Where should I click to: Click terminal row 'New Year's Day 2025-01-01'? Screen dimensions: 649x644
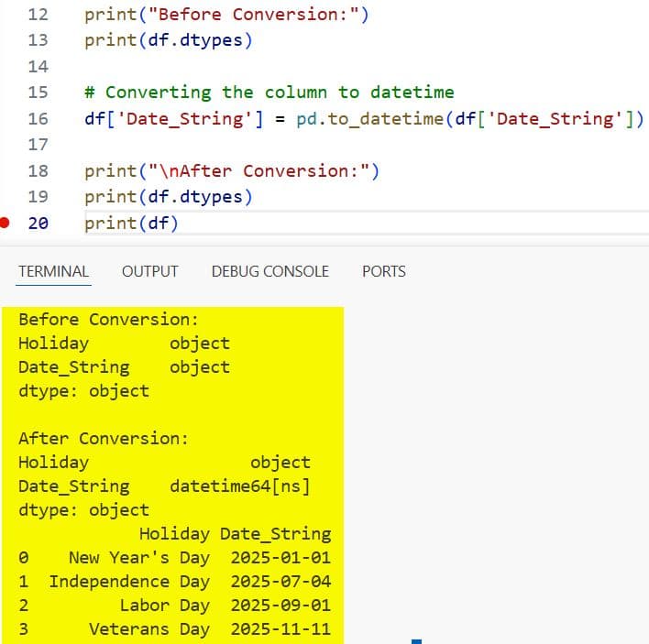coord(175,558)
